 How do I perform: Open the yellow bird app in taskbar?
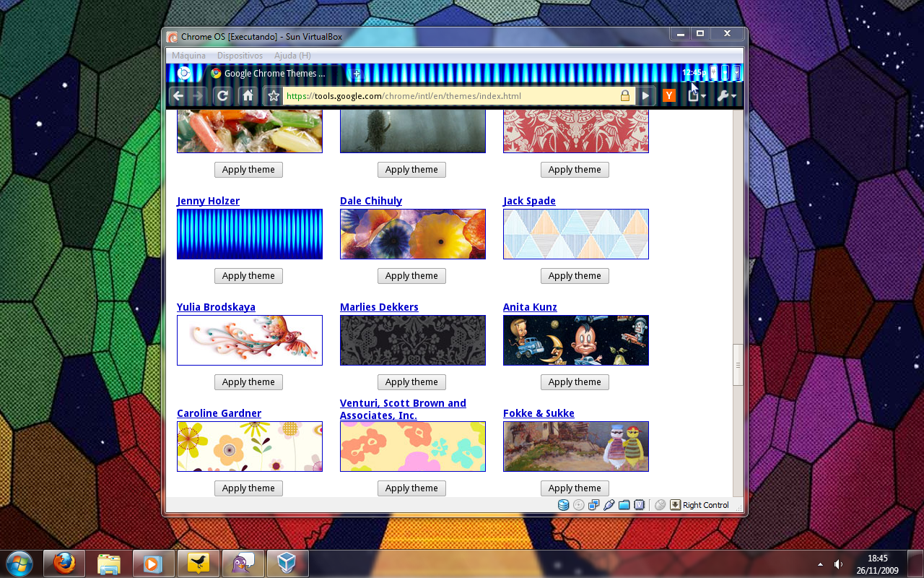[x=199, y=564]
